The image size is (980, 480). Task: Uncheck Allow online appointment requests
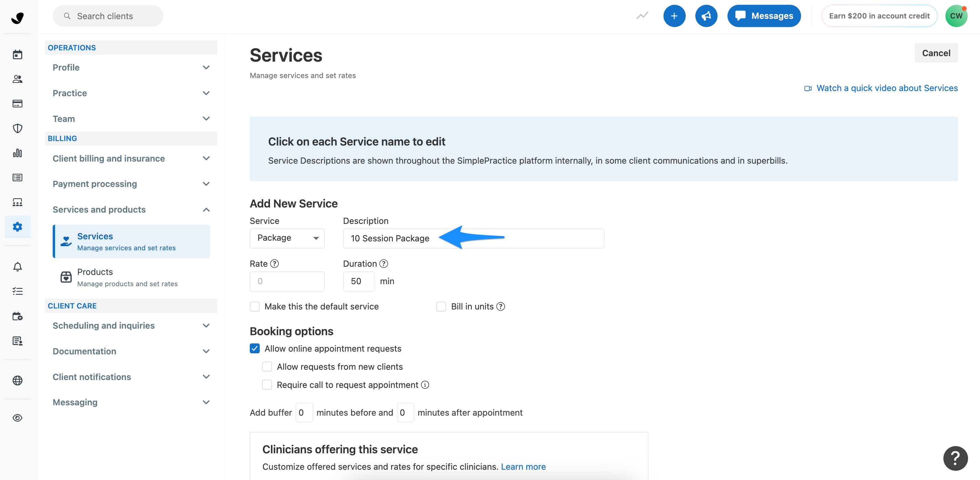coord(255,348)
